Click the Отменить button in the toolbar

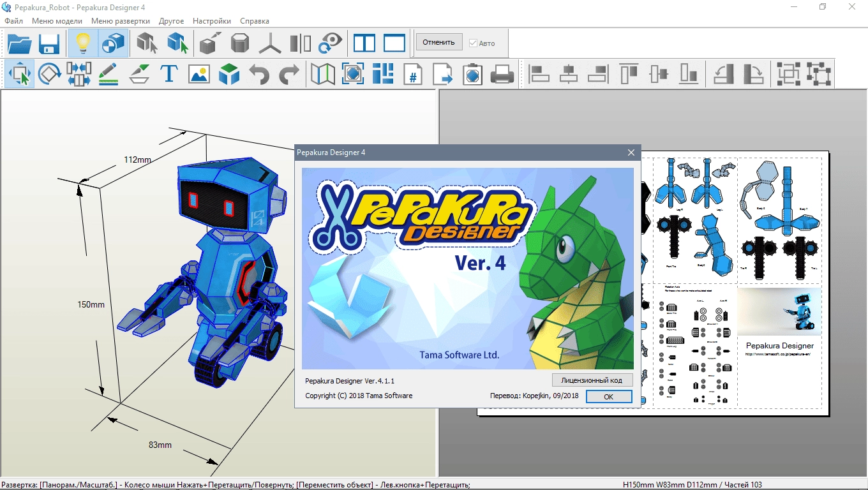coord(439,42)
